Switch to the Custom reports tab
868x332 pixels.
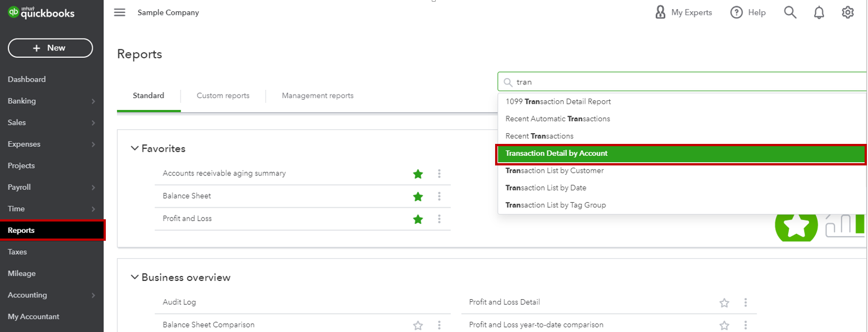click(x=223, y=95)
